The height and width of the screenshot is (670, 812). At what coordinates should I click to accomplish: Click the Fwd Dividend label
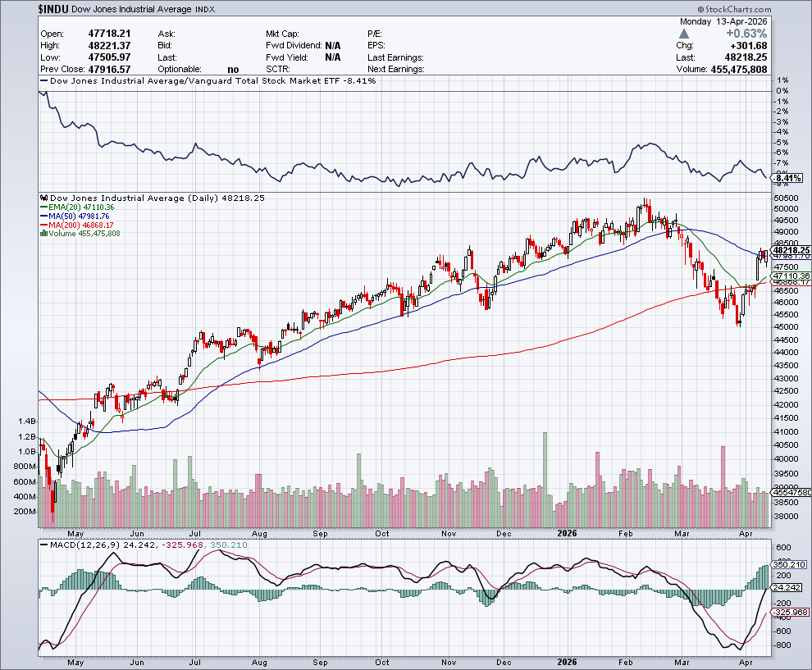(294, 46)
